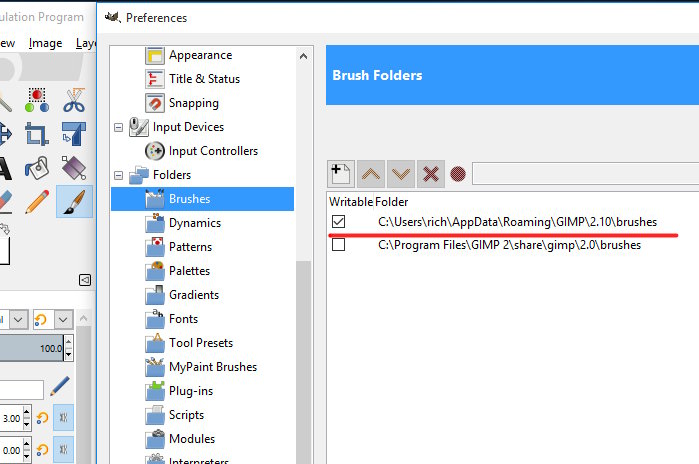Select Input Devices in tree
The width and height of the screenshot is (699, 464).
[x=188, y=127]
